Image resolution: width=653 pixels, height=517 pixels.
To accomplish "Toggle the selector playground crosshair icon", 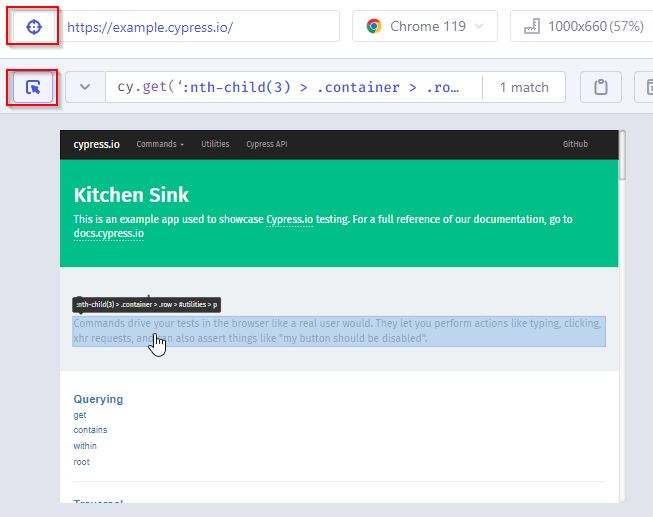I will (34, 27).
